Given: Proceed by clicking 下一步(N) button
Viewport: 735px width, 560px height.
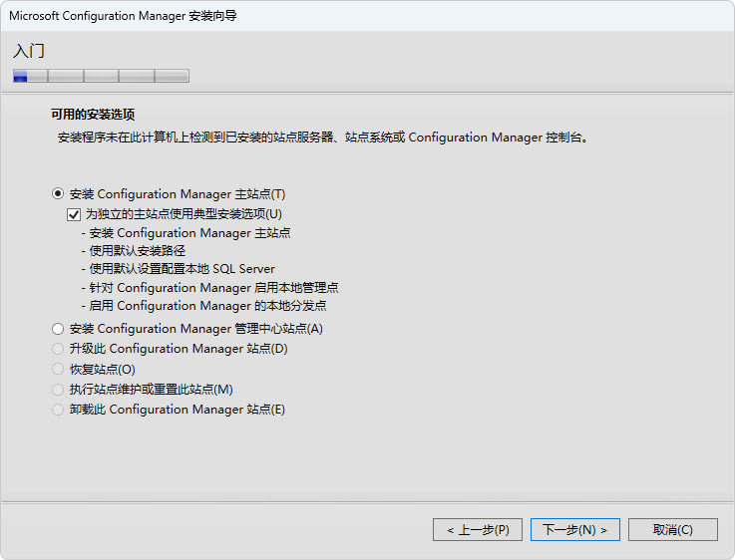Looking at the screenshot, I should (575, 529).
